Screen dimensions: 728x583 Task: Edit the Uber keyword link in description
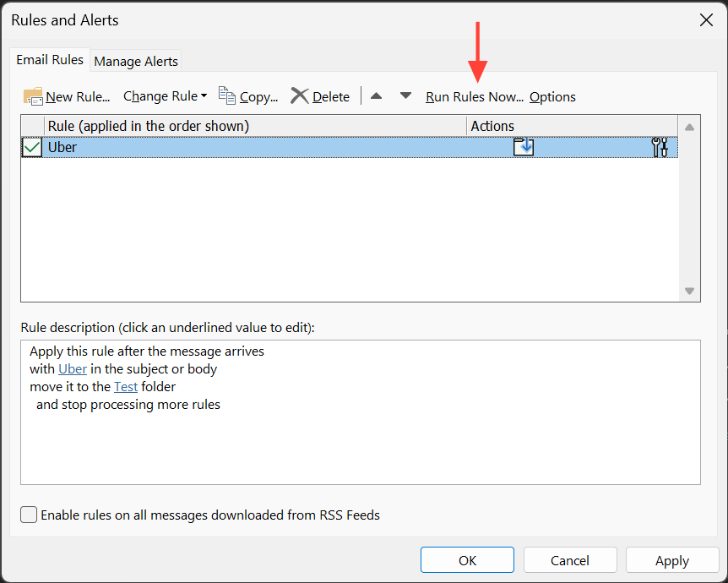pyautogui.click(x=73, y=368)
